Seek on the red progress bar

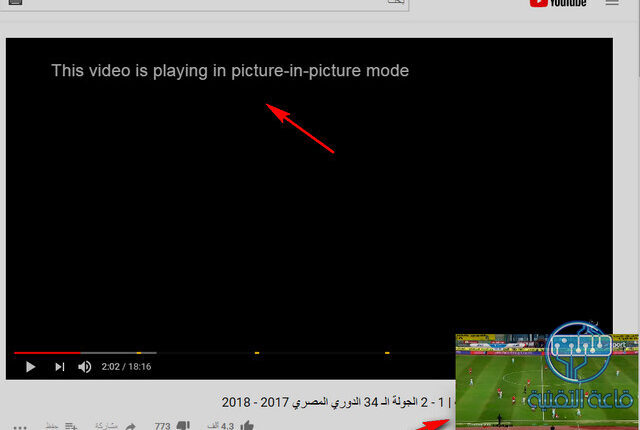point(47,352)
